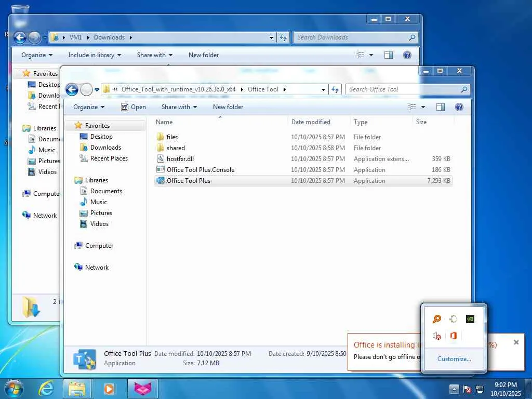This screenshot has width=532, height=399.
Task: Click the network icon in the system tray
Action: (x=480, y=389)
